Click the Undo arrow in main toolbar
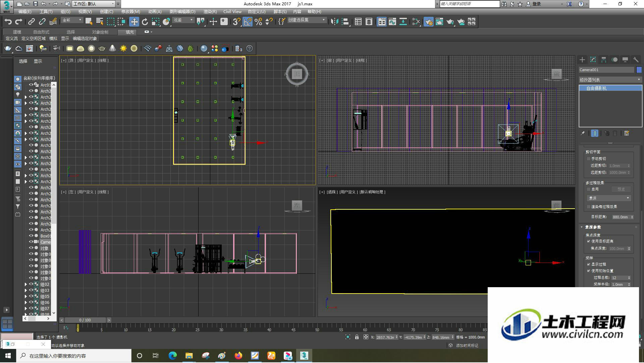Screen dimensions: 644x363 pyautogui.click(x=8, y=22)
